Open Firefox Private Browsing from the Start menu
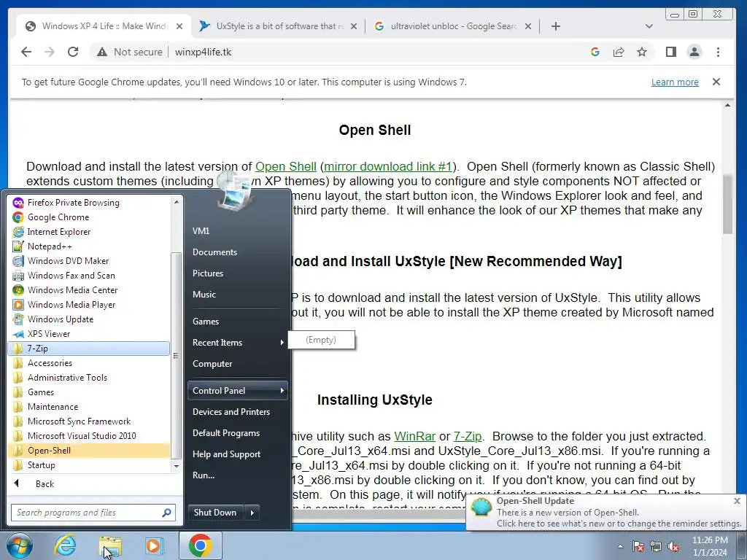 click(x=89, y=203)
